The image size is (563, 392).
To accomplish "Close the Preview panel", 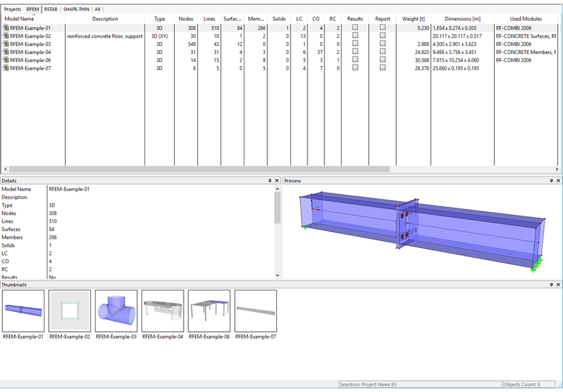I will (559, 181).
